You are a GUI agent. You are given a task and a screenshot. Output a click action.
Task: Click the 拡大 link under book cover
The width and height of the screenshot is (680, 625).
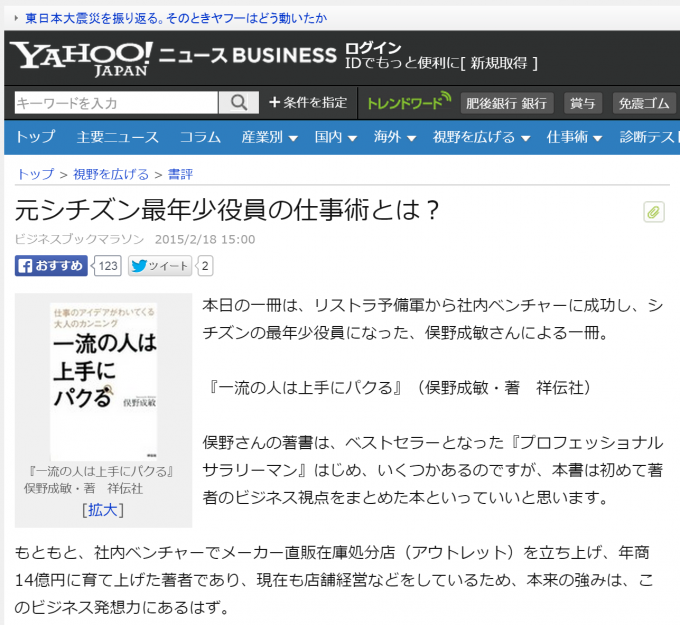click(x=103, y=509)
